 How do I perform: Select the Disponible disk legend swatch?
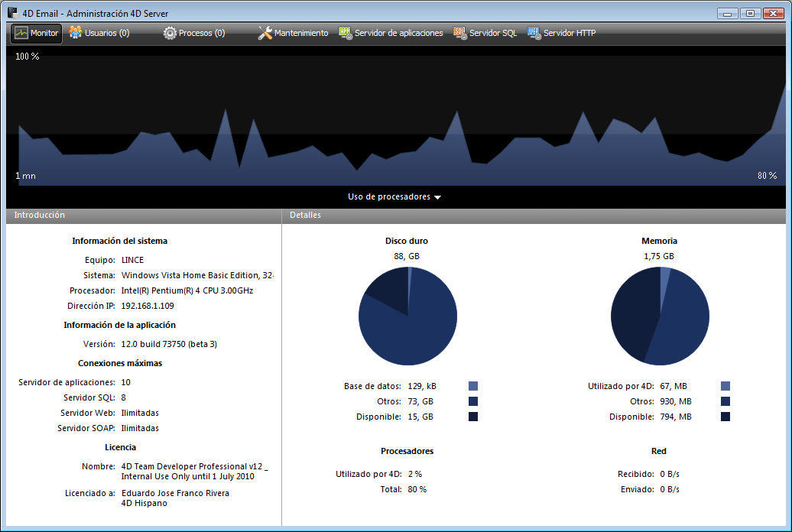tap(473, 417)
